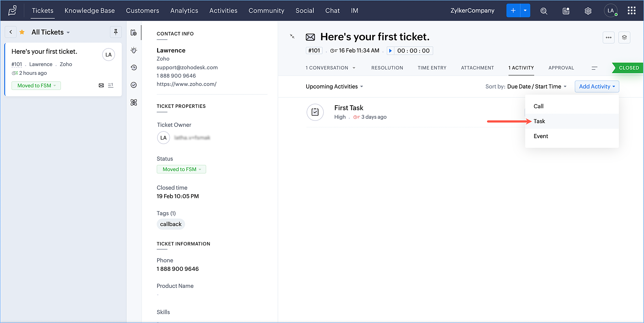
Task: Open the Moved to FSM status dropdown
Action: coord(181,169)
